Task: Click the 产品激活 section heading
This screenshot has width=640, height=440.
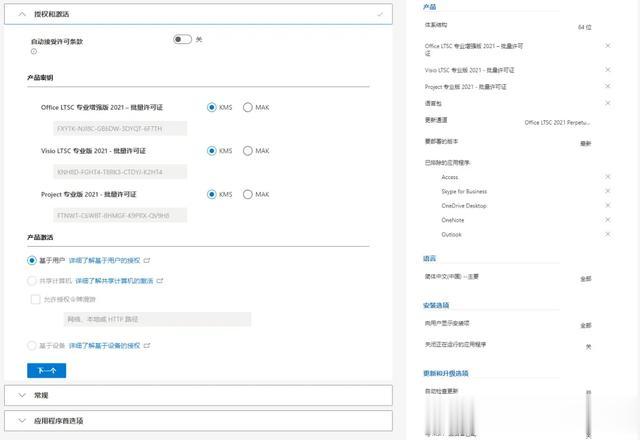Action: (x=40, y=237)
